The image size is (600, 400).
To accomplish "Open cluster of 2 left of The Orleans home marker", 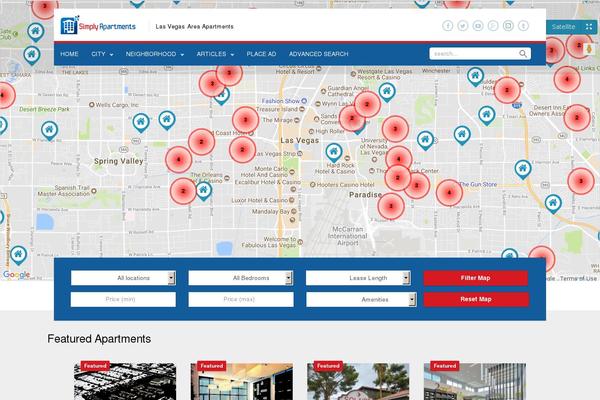I will (x=183, y=191).
